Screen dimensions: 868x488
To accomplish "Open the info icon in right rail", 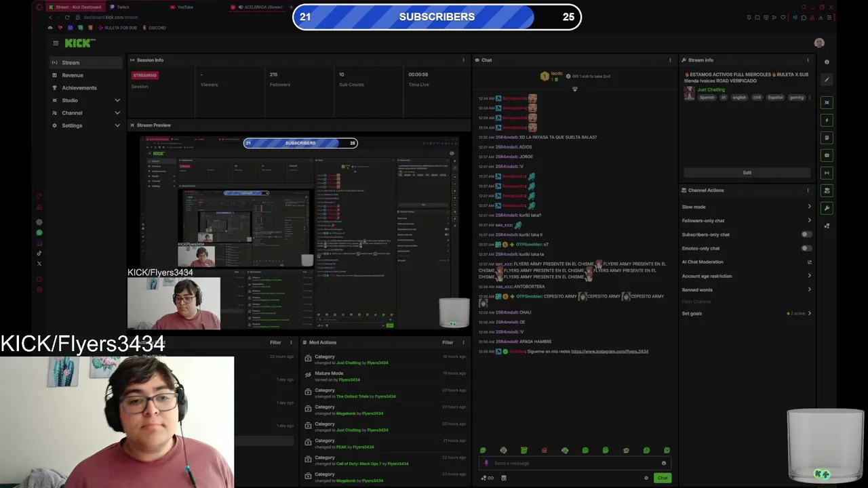I will pyautogui.click(x=827, y=62).
